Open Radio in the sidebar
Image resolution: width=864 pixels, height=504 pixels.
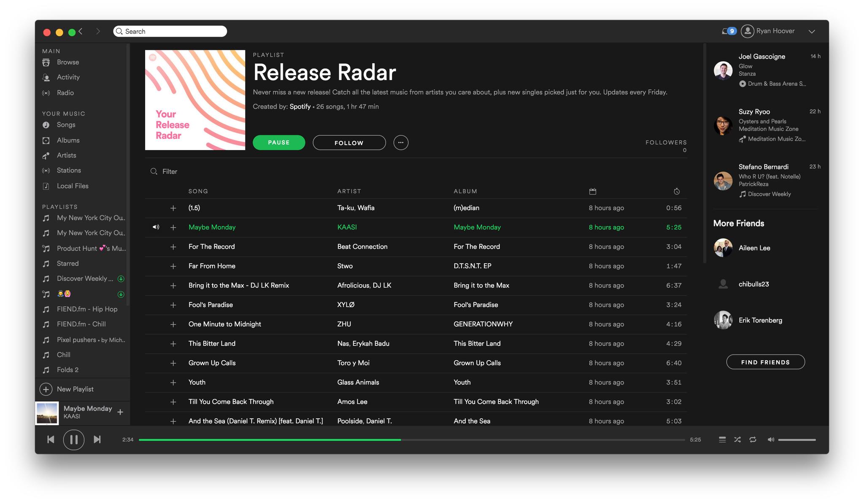pos(65,93)
